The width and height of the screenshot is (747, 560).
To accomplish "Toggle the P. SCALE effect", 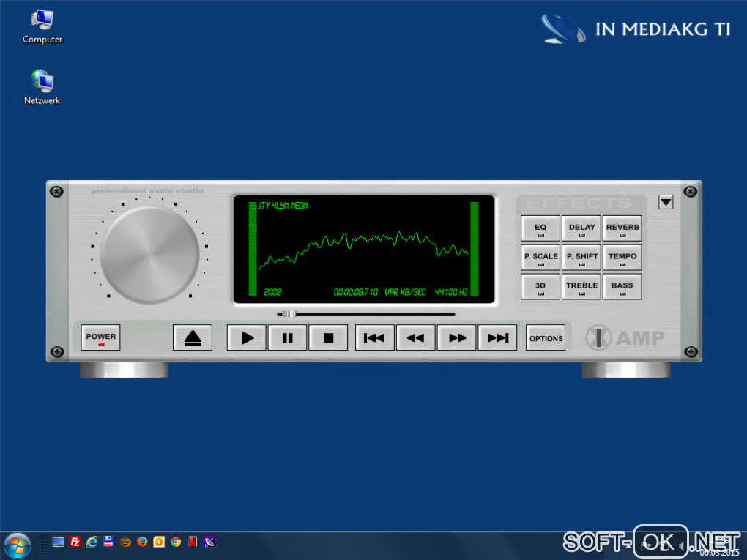I will click(x=540, y=258).
